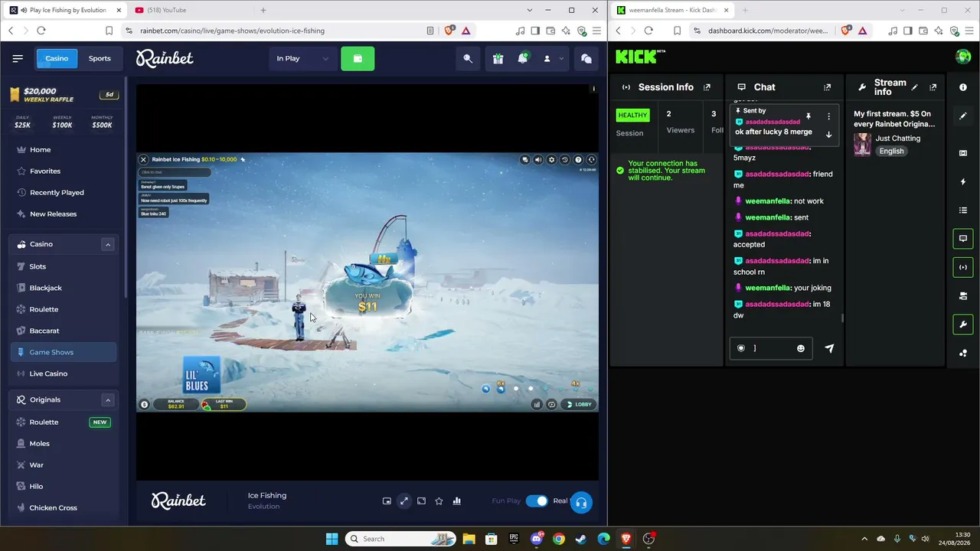Click the green wallet button

[358, 58]
